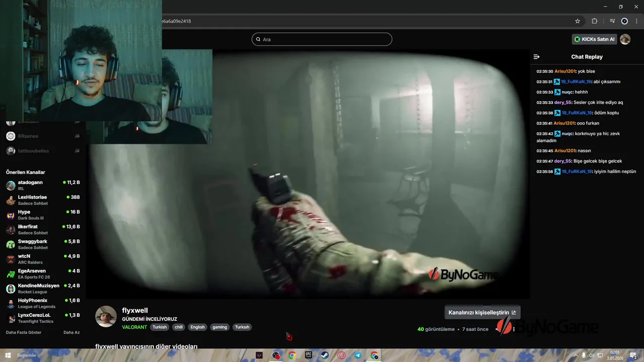This screenshot has height=362, width=644.
Task: Click the taskbar microphone icon
Action: tap(584, 355)
